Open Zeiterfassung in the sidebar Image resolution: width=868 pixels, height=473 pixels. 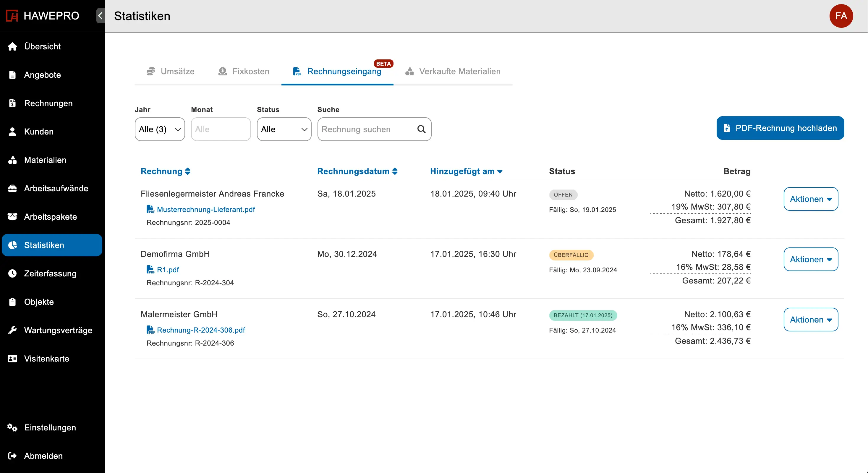pyautogui.click(x=52, y=273)
